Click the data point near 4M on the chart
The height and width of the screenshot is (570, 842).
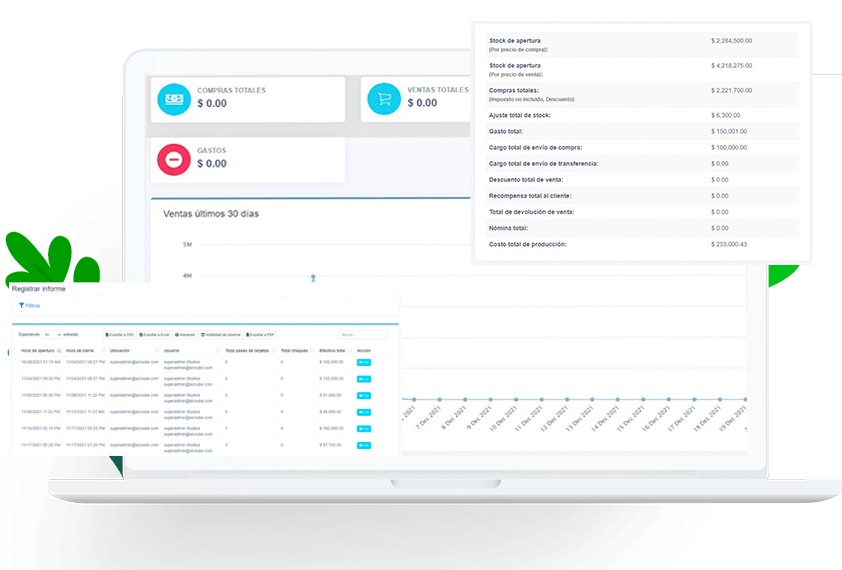click(x=313, y=277)
